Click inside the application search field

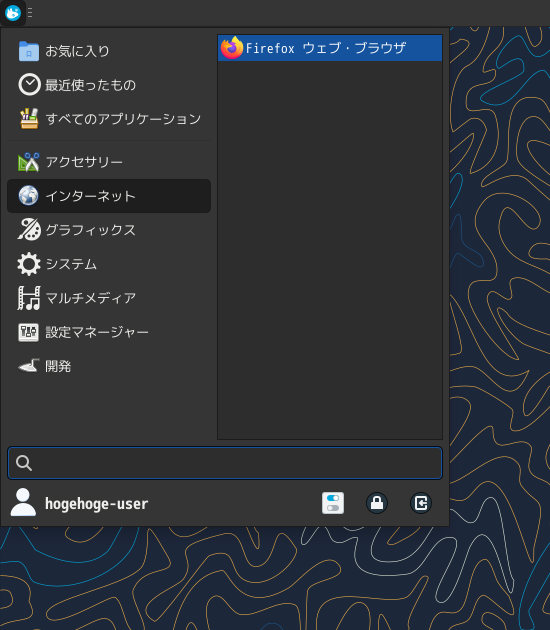pos(225,463)
